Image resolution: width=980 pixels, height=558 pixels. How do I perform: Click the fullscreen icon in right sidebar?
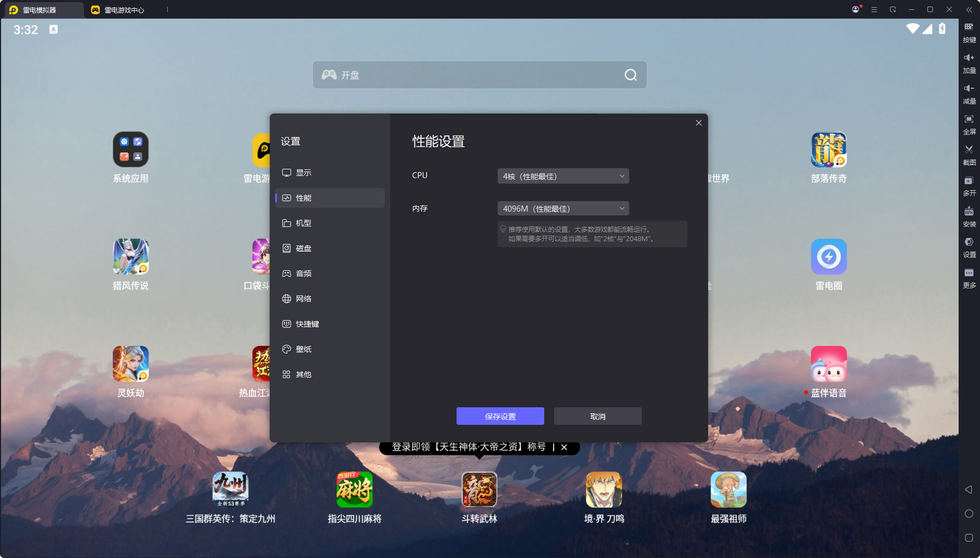pos(968,119)
